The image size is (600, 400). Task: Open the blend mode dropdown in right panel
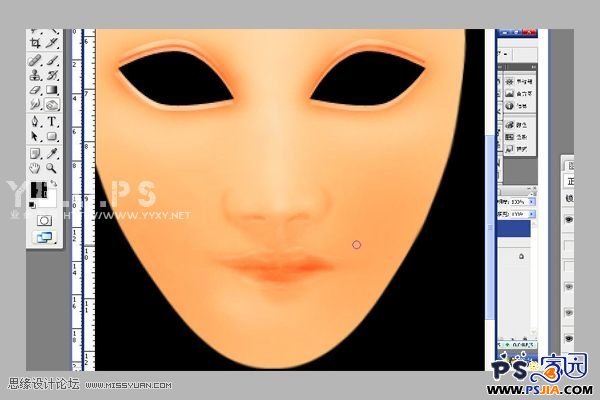click(x=570, y=181)
